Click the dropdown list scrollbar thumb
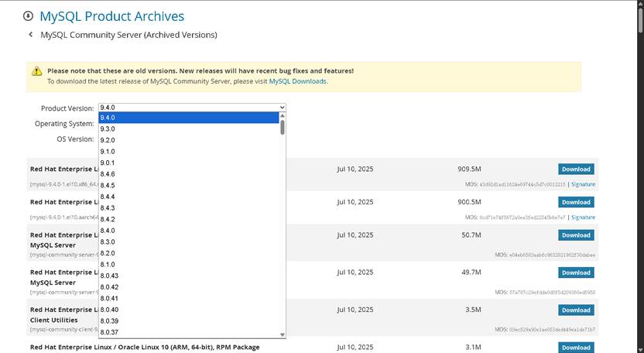 (283, 127)
